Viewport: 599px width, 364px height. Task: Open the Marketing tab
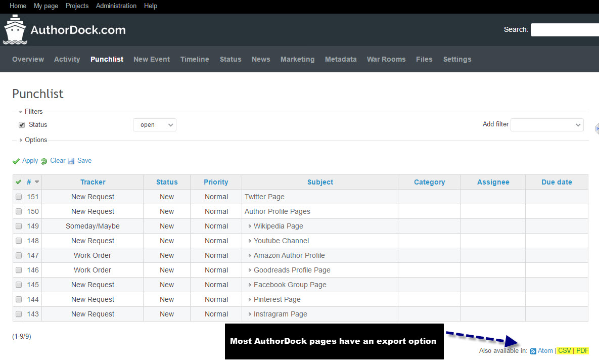[298, 59]
